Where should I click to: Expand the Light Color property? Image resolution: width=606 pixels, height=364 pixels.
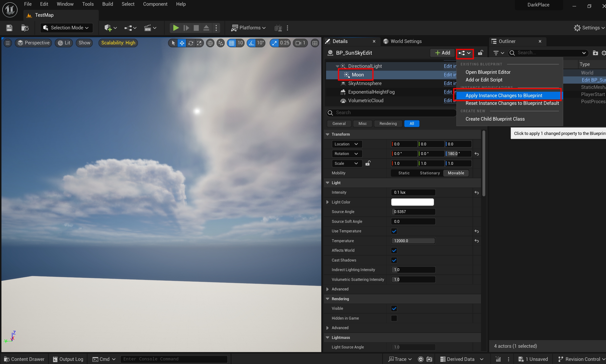point(328,202)
